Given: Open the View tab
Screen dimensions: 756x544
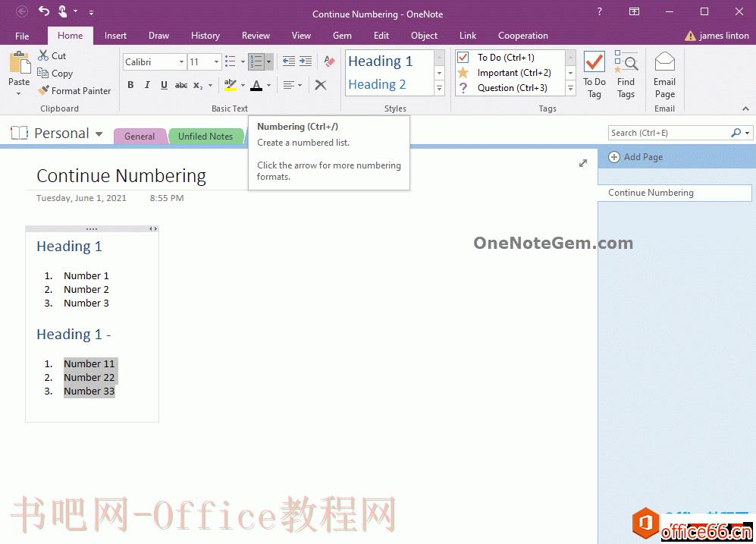Looking at the screenshot, I should 301,35.
